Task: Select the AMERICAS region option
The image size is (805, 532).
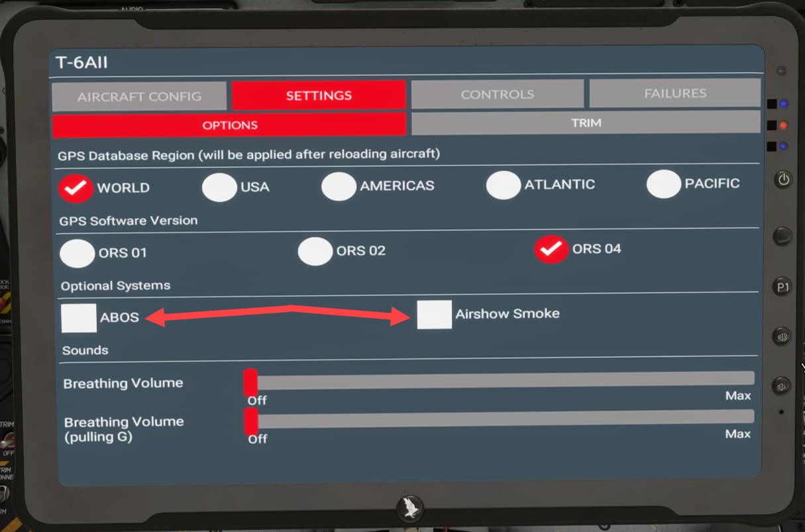Action: coord(339,186)
